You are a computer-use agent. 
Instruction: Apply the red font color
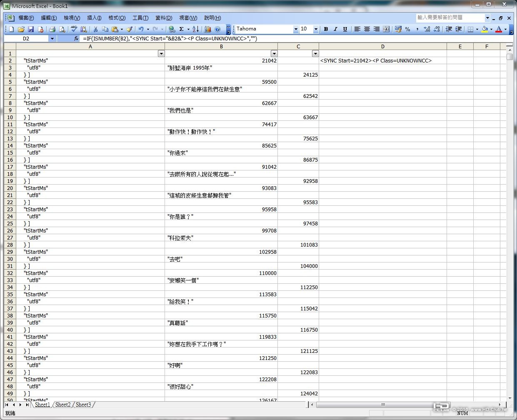(499, 29)
